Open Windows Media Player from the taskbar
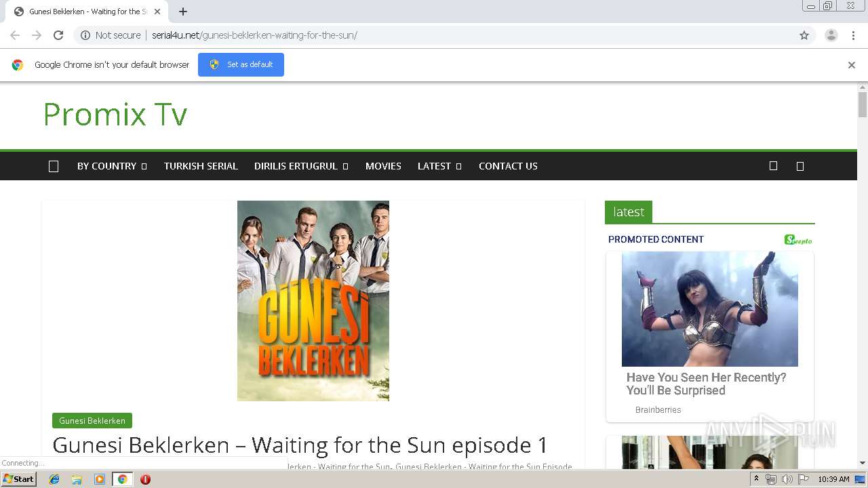Screen dimensions: 868x488 100,479
